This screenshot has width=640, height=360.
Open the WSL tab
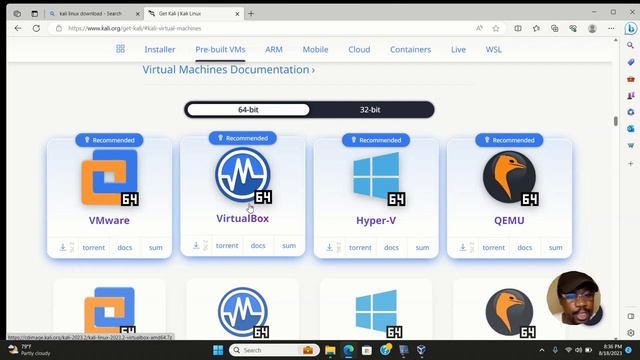[493, 49]
